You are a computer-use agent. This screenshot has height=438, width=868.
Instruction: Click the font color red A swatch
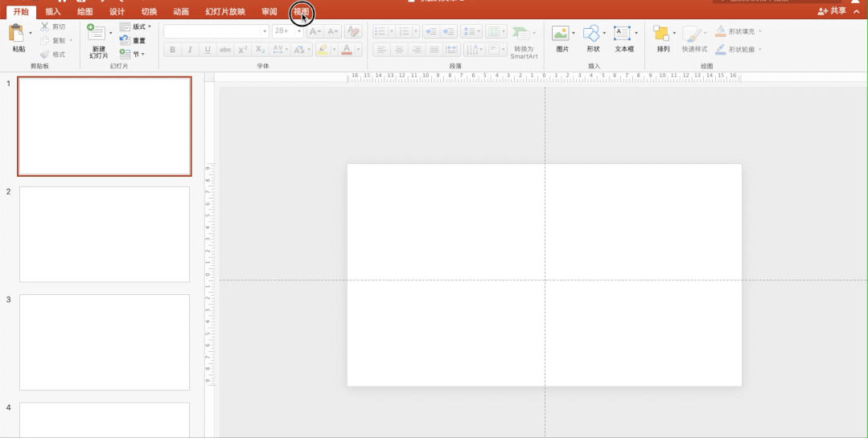point(347,50)
